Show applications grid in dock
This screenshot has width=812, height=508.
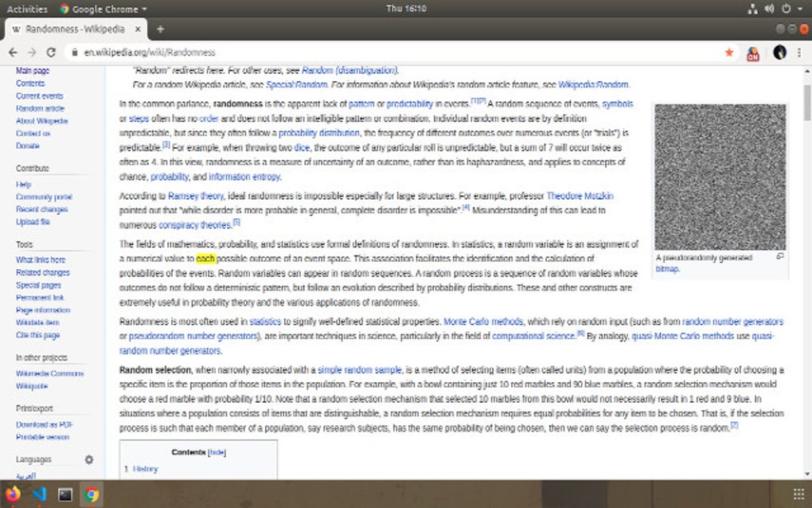coord(798,494)
